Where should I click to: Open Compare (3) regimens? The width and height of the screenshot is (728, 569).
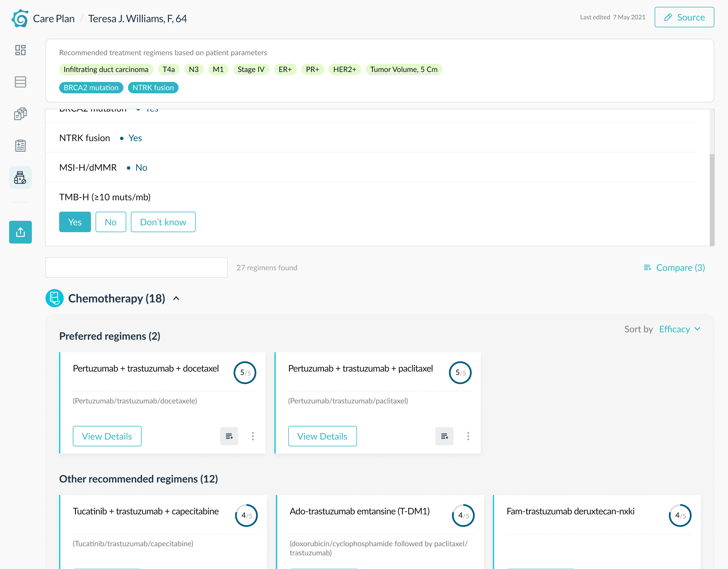(x=674, y=267)
